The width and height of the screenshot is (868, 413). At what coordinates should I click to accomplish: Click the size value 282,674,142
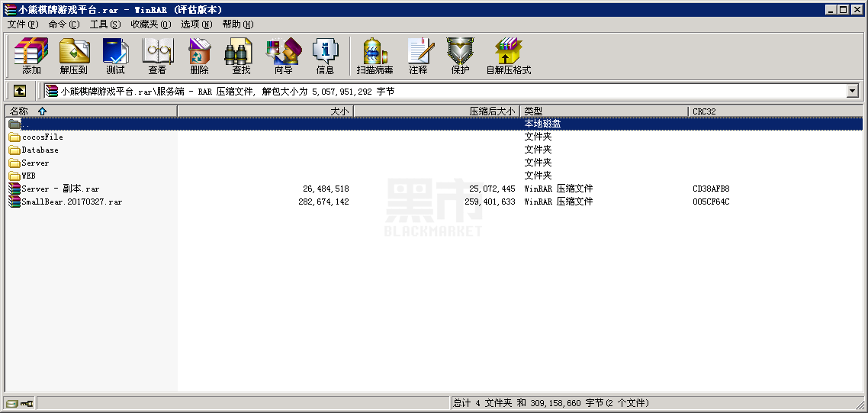click(x=324, y=202)
